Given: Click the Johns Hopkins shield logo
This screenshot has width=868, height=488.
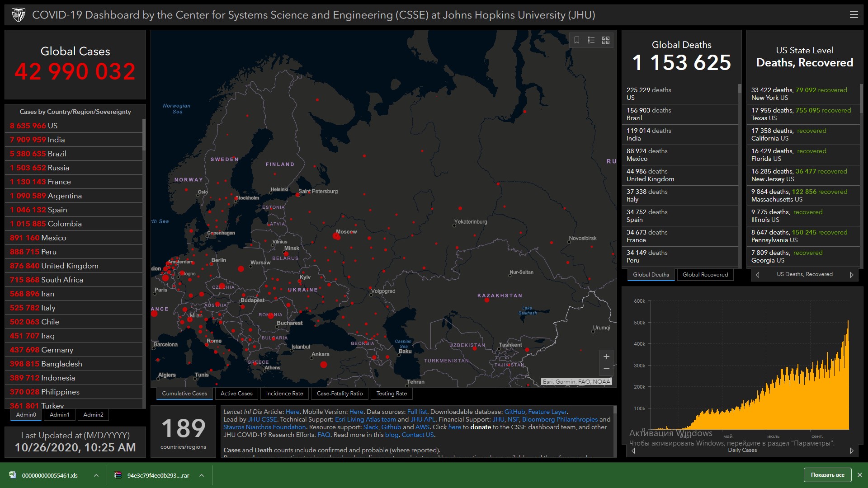Looking at the screenshot, I should pyautogui.click(x=19, y=15).
